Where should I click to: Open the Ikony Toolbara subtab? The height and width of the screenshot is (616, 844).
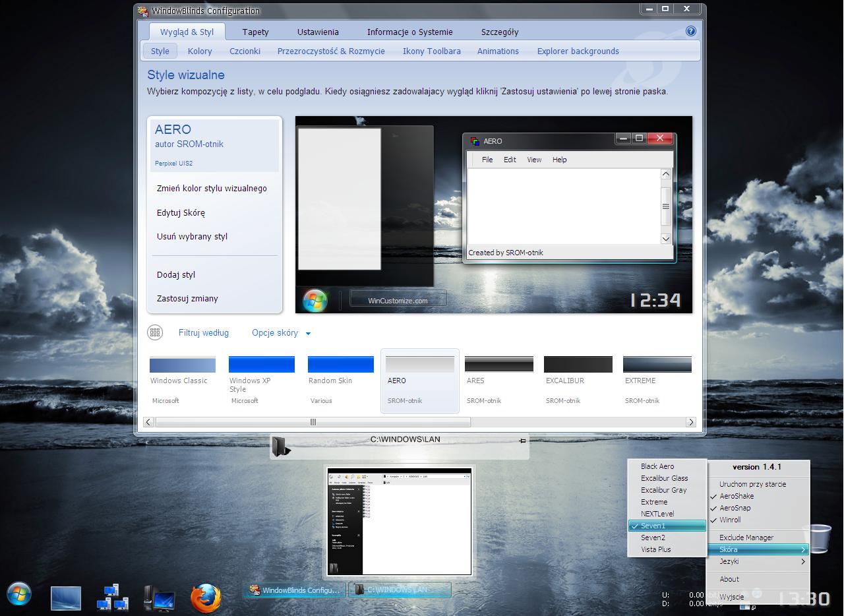tap(432, 51)
